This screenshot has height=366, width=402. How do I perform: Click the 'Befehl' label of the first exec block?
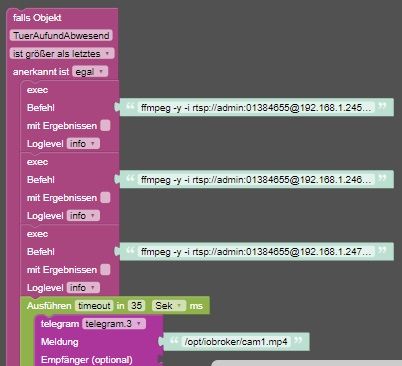pos(41,108)
